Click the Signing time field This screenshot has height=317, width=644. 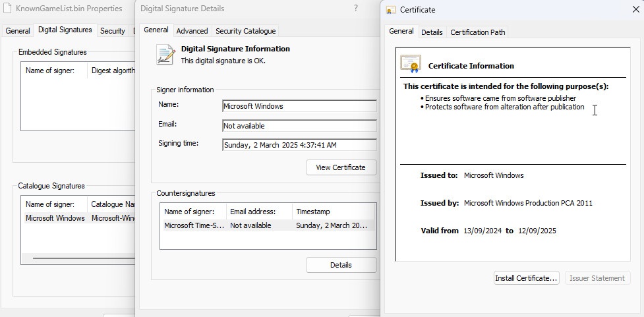299,145
